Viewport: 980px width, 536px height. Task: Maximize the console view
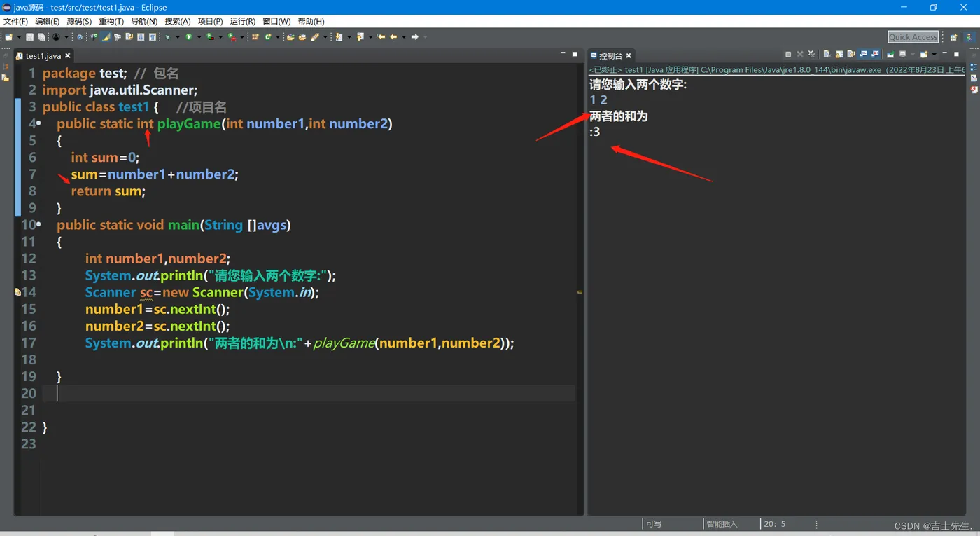click(956, 53)
